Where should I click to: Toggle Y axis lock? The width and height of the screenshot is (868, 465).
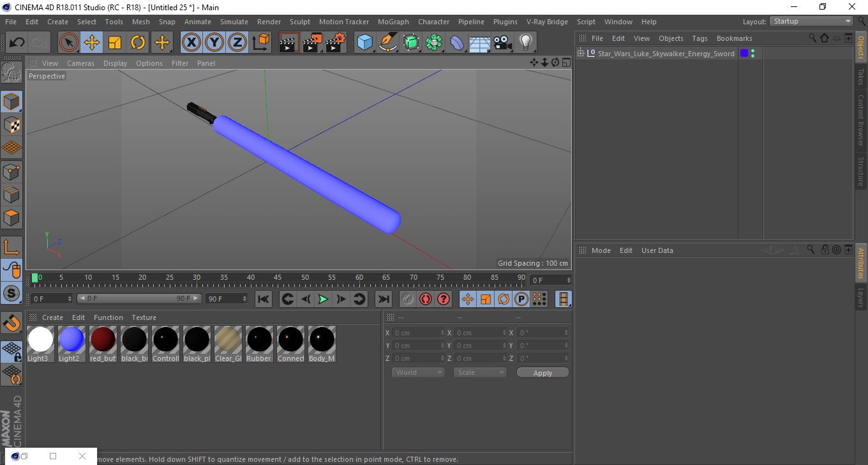tap(214, 43)
